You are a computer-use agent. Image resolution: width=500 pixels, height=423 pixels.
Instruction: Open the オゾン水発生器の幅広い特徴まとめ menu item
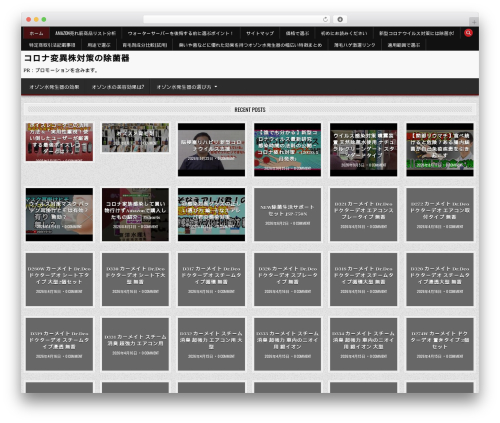[250, 45]
